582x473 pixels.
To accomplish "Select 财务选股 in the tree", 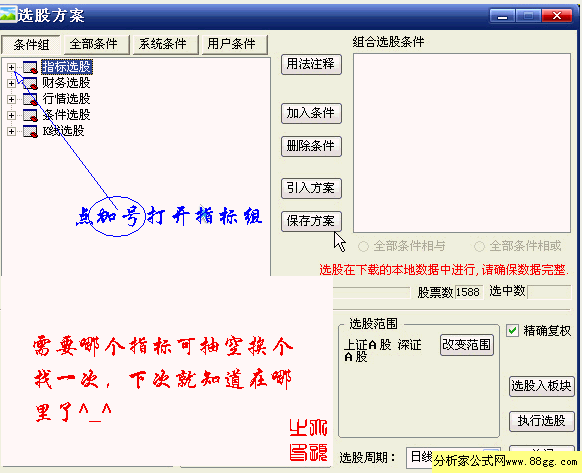I will [x=66, y=83].
